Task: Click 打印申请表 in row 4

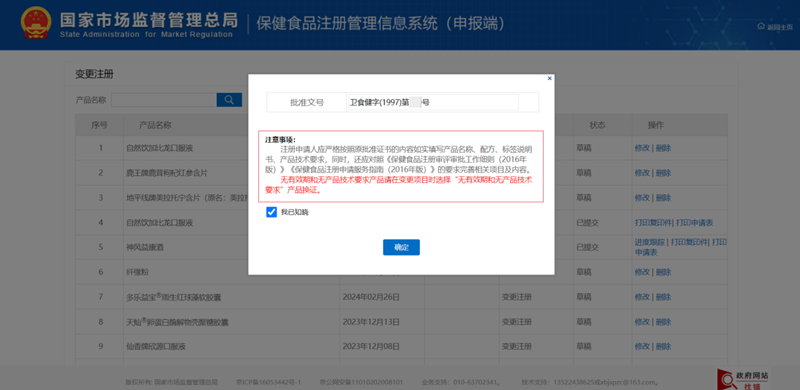Action: pos(694,223)
